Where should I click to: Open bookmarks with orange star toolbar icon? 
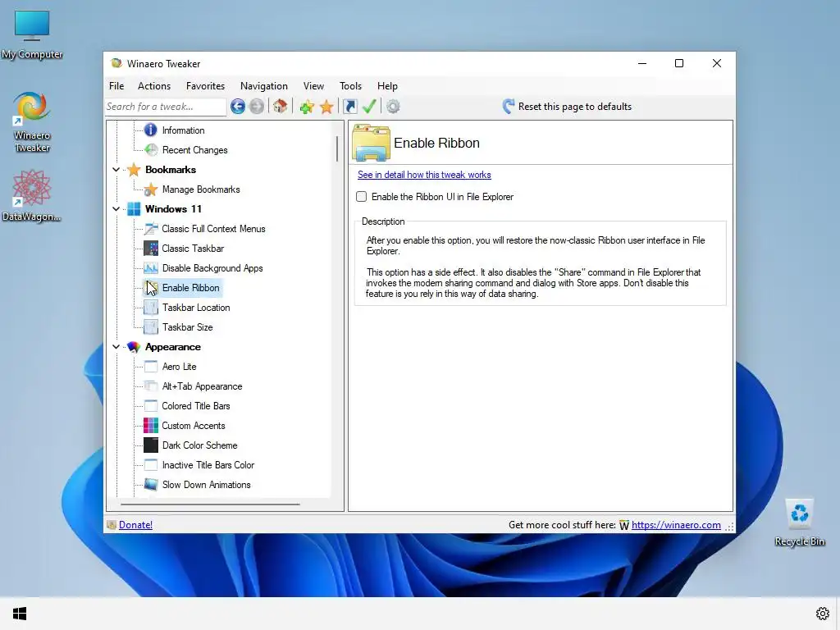(326, 107)
